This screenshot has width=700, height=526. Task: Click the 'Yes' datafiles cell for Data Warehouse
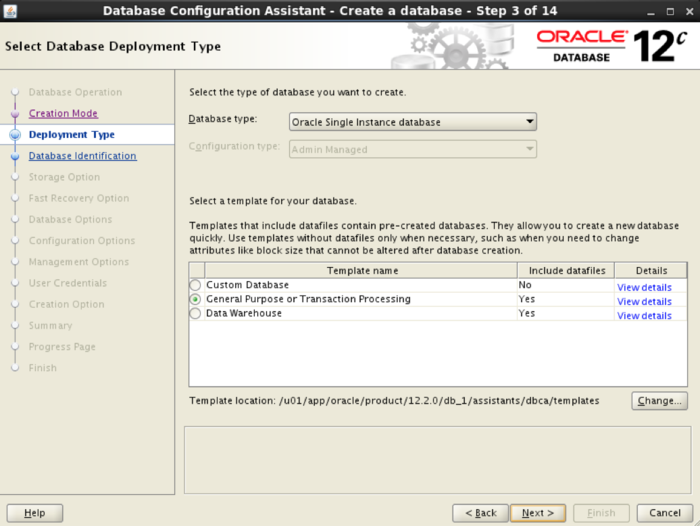(x=566, y=313)
